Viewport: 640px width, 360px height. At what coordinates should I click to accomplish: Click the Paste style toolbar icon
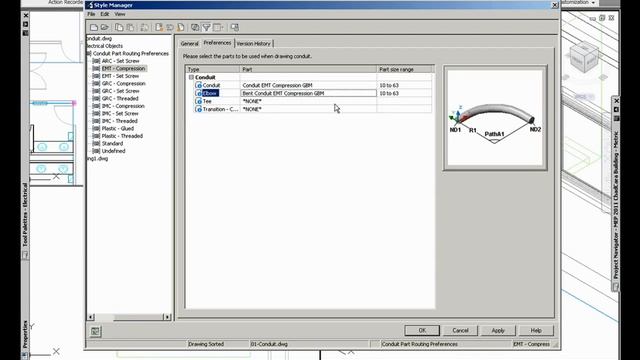pyautogui.click(x=130, y=27)
